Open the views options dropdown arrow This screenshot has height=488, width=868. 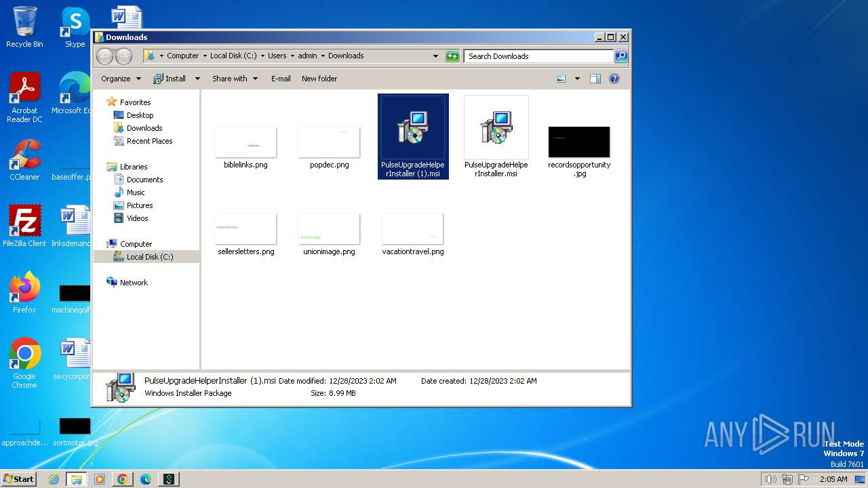[577, 79]
